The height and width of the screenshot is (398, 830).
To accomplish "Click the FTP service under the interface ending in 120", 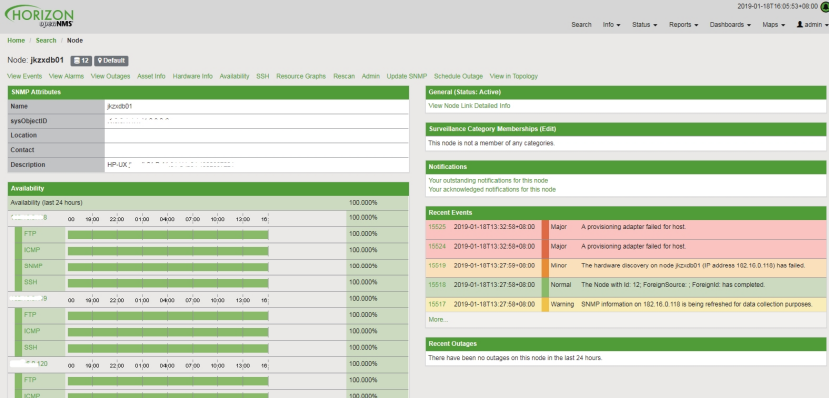I will (30, 380).
